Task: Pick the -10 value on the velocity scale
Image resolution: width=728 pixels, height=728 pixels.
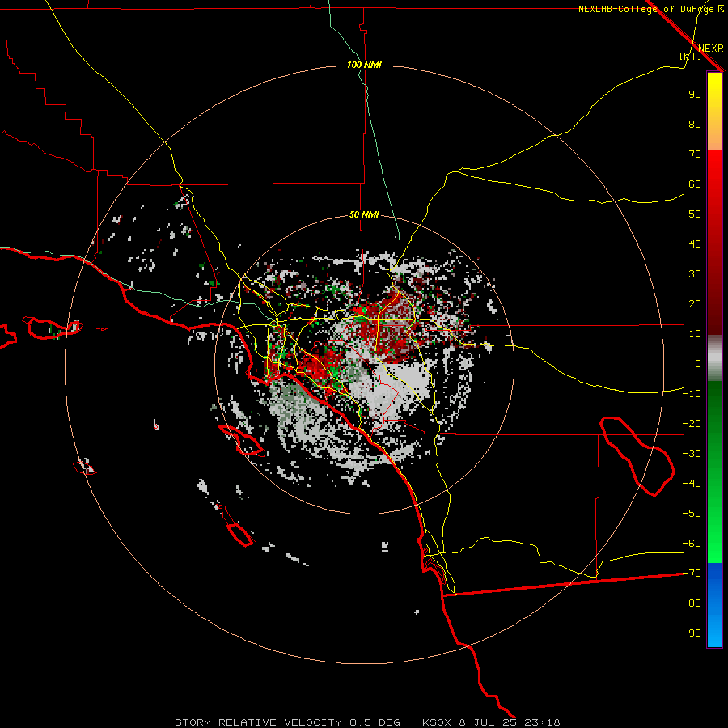Action: click(x=692, y=394)
